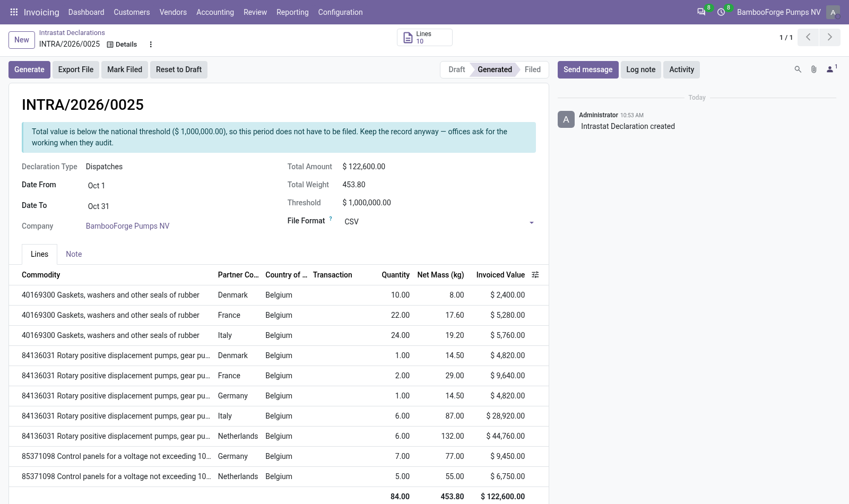Image resolution: width=849 pixels, height=504 pixels.
Task: Click the Mark Filed button
Action: (x=125, y=69)
